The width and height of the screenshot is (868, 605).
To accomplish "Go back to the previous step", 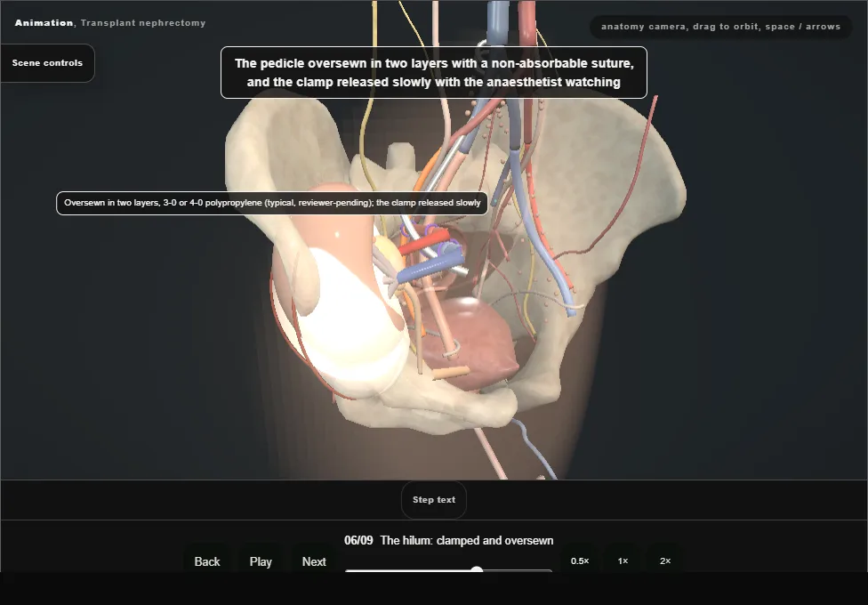I will pos(207,561).
